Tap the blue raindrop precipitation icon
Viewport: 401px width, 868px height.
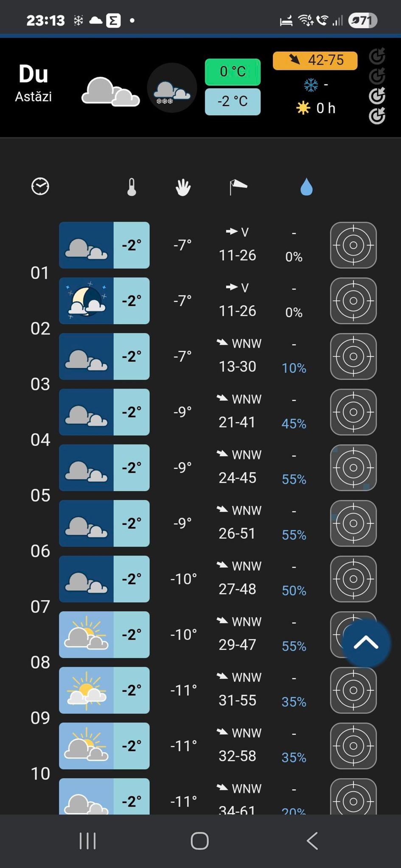click(306, 187)
